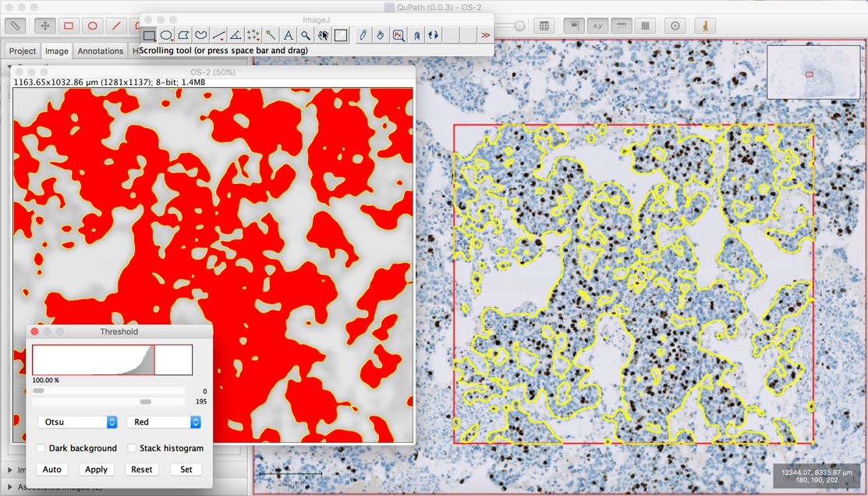Select ImageJ Text tool
The image size is (868, 496).
(x=289, y=35)
